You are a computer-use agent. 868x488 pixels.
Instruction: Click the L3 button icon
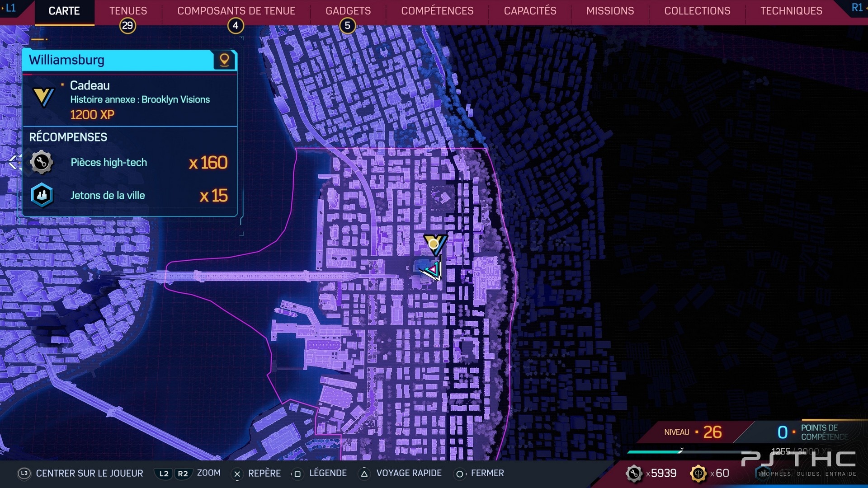[24, 473]
